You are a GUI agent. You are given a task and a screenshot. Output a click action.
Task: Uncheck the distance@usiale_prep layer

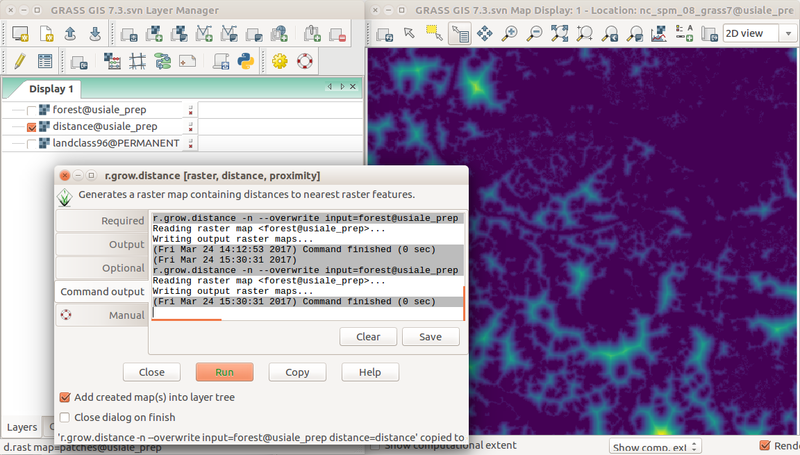[32, 127]
